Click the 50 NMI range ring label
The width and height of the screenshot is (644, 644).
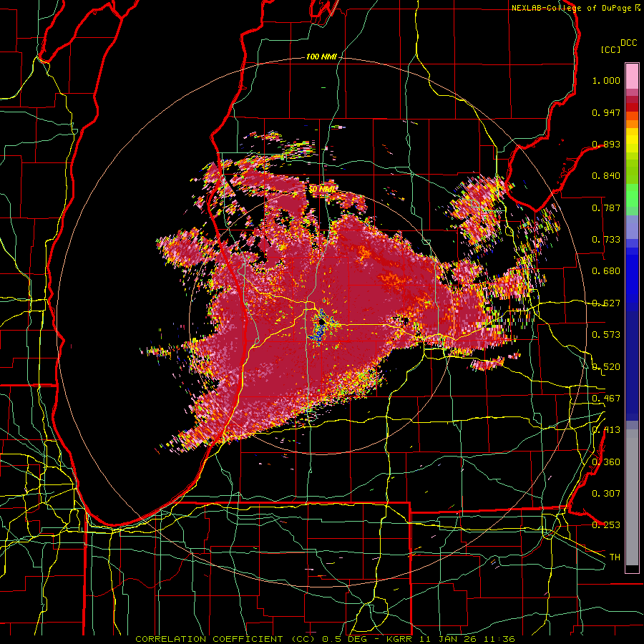321,189
